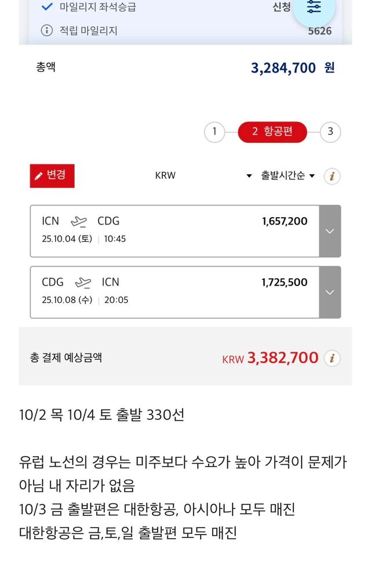Tap 신청 for mileage seat upgrade

281,8
